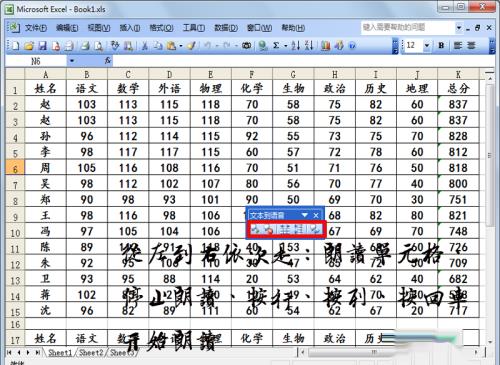Toggle Speak On Enter in speech toolbar

[x=315, y=229]
